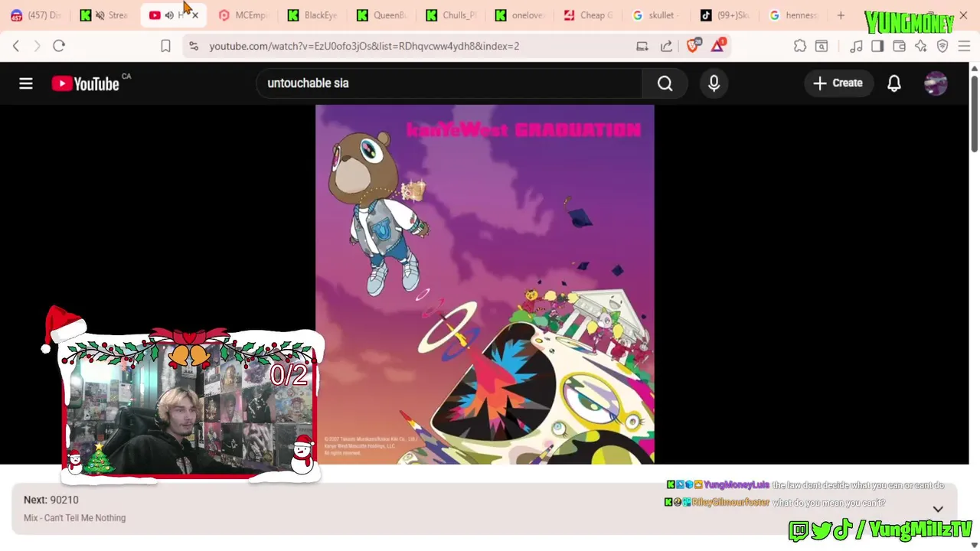This screenshot has height=551, width=980.
Task: Expand the playlist panel chevron
Action: (938, 509)
